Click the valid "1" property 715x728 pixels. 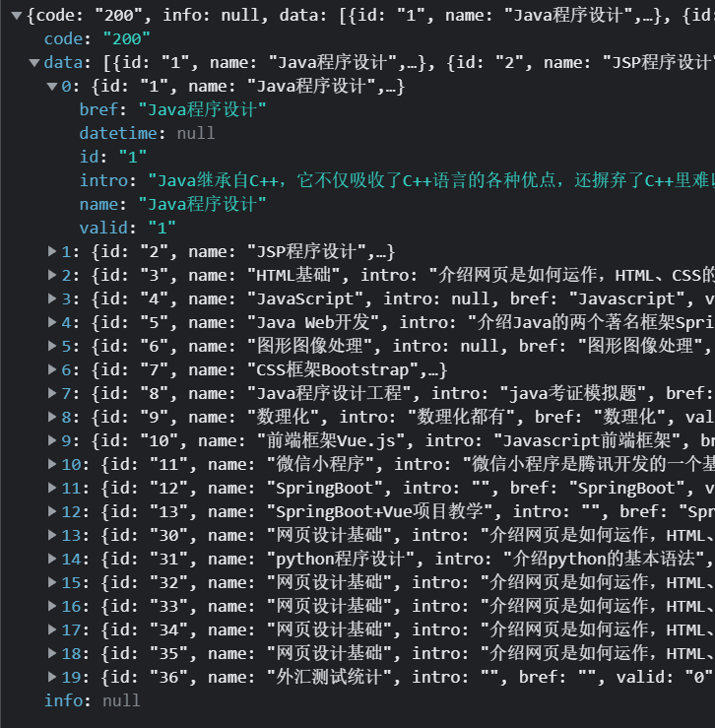click(x=128, y=228)
